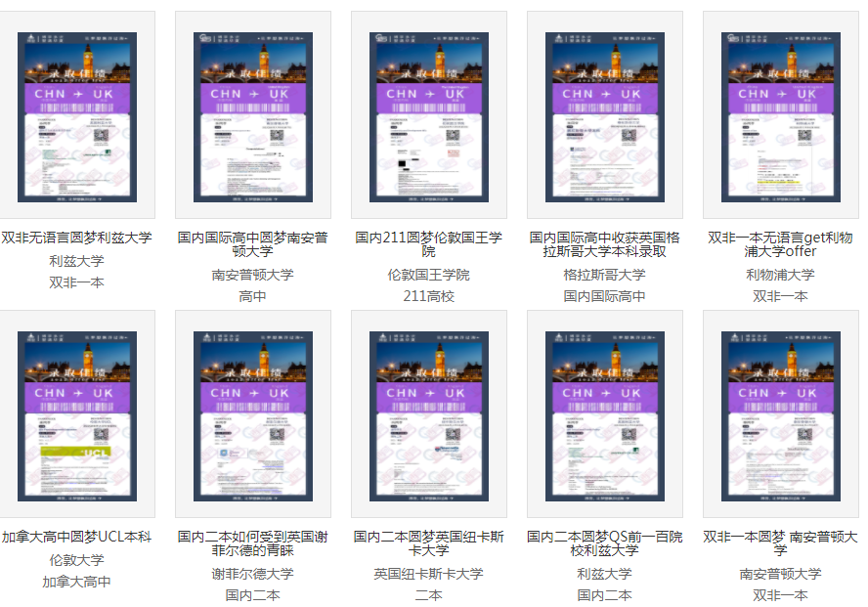Click the title 国内二本如何受到英国谢菲尔德的青睐
Image resolution: width=868 pixels, height=607 pixels.
click(253, 543)
